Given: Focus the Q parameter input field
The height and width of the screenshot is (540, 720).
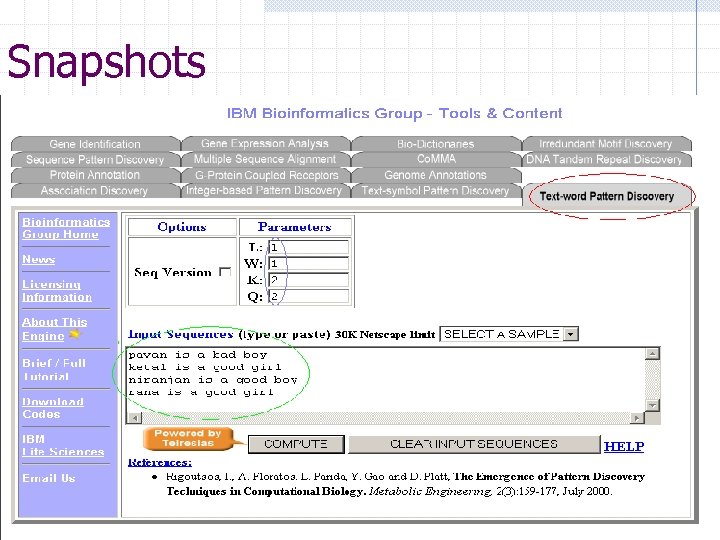Looking at the screenshot, I should [309, 296].
